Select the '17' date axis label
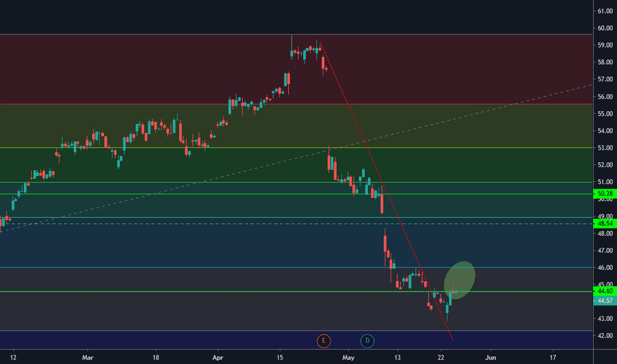The image size is (617, 364). point(553,357)
